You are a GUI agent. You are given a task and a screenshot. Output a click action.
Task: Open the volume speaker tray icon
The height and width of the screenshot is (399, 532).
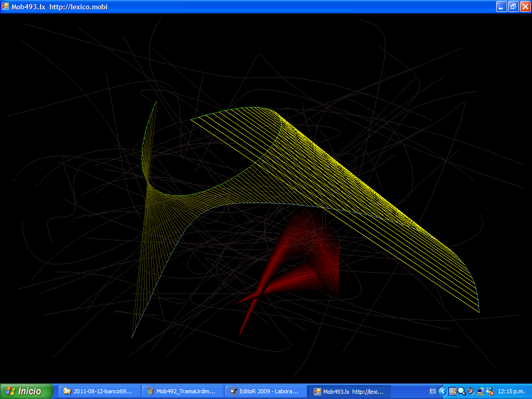tap(471, 391)
